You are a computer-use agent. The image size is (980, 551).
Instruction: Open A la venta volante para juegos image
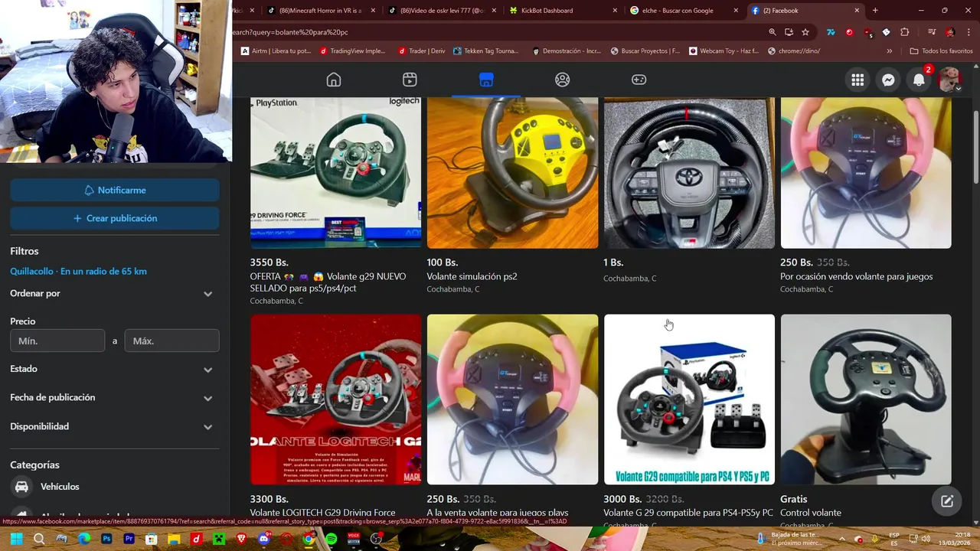[x=512, y=399]
